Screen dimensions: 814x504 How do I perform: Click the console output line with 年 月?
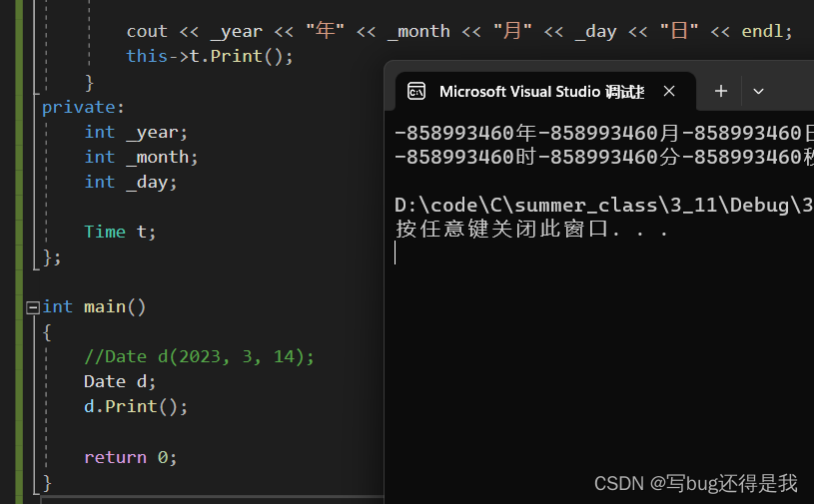(603, 133)
